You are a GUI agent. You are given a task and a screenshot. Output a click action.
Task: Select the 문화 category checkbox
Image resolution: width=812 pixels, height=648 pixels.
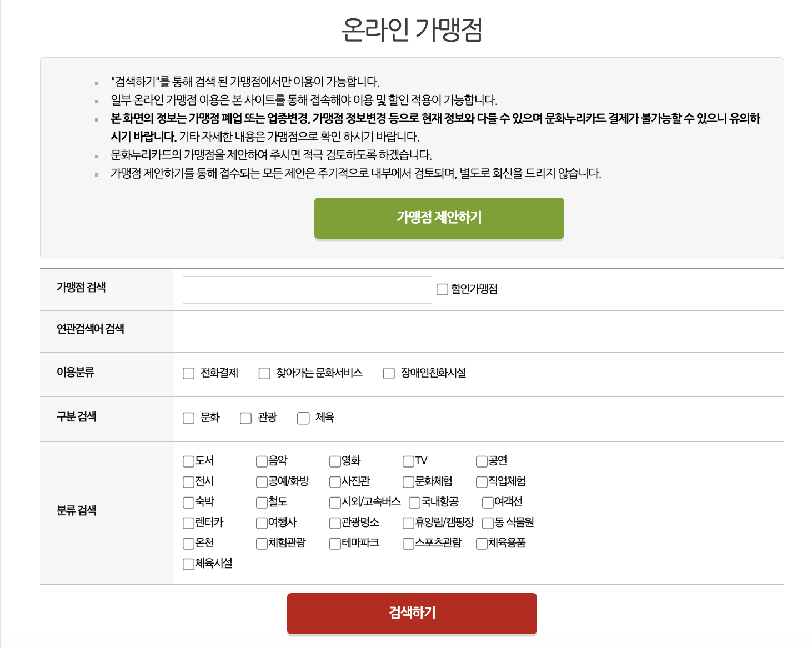[x=188, y=418]
